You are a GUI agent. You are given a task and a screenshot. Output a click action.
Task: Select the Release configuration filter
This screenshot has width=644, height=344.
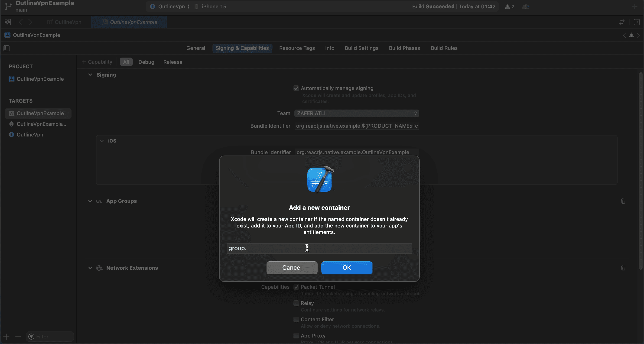[173, 62]
